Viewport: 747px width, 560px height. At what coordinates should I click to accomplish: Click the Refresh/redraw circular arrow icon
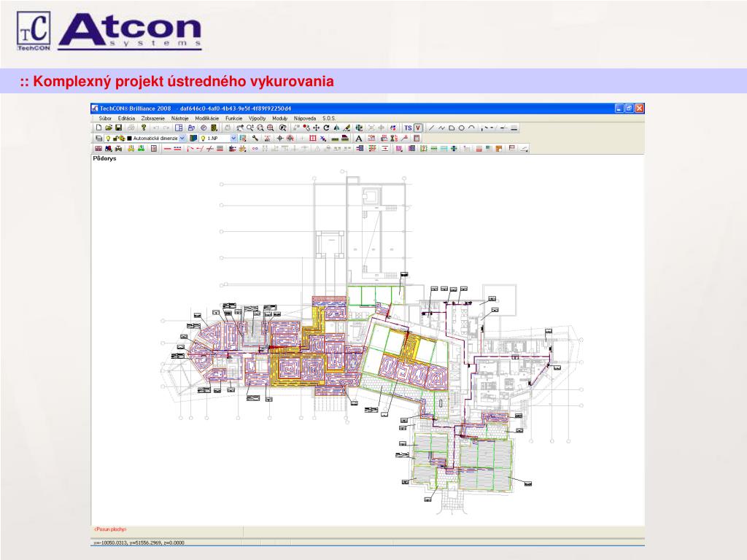326,128
